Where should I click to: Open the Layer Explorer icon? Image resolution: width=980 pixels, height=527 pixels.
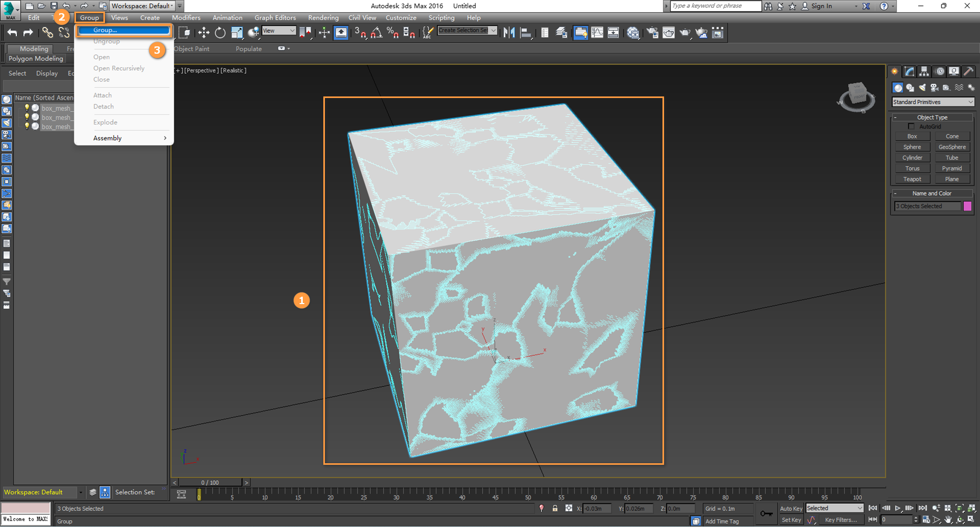pos(562,33)
